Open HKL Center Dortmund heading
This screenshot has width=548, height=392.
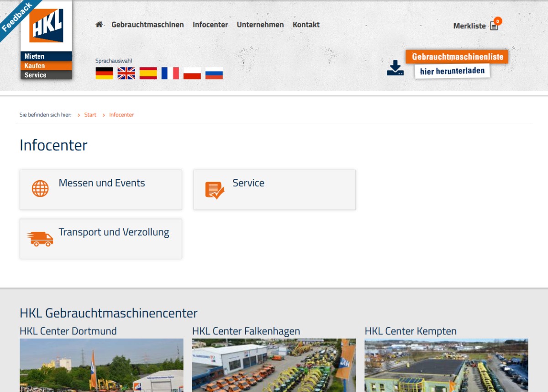pos(68,331)
